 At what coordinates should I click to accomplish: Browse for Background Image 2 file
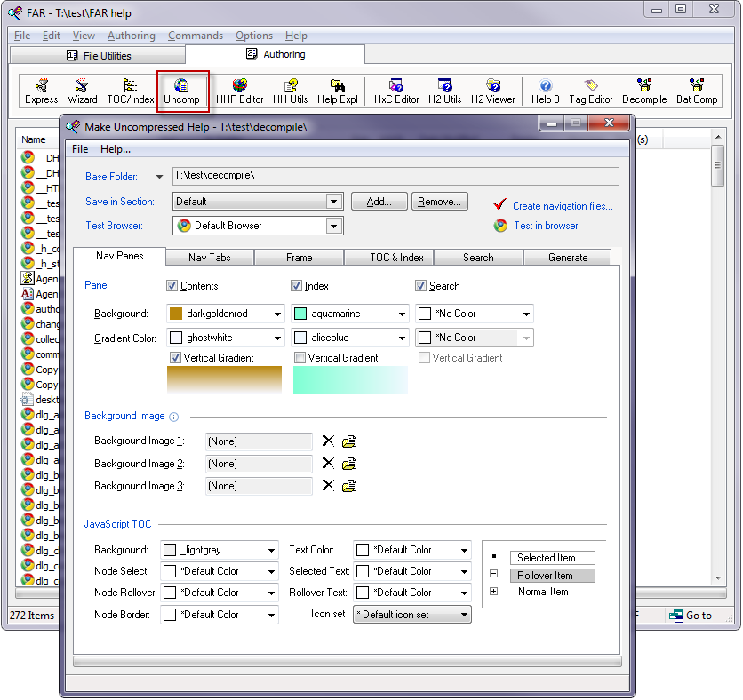[x=349, y=464]
